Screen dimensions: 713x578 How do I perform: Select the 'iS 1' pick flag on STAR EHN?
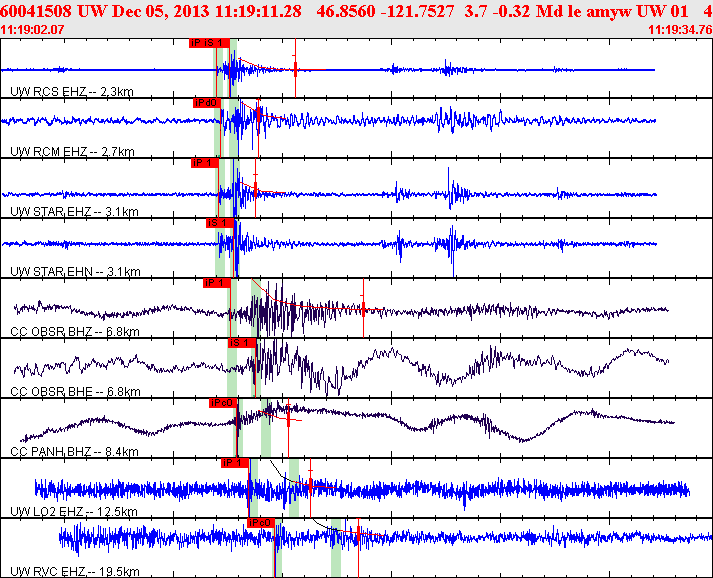click(220, 223)
